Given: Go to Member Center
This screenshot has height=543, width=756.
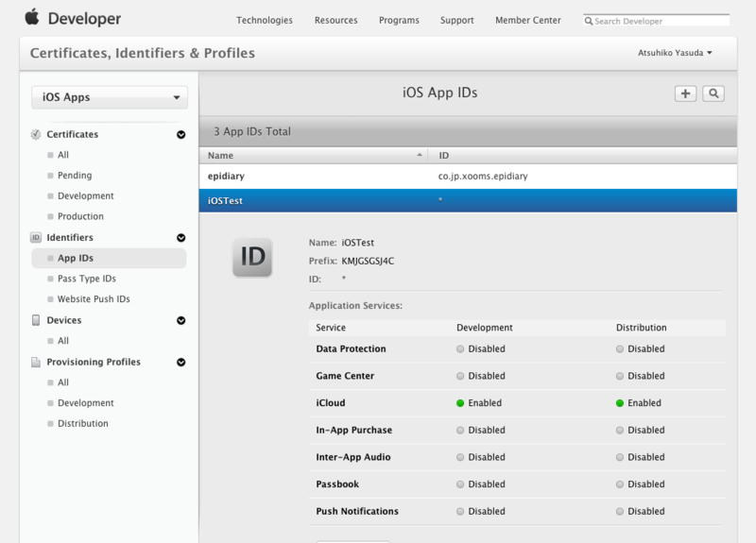Looking at the screenshot, I should 528,20.
